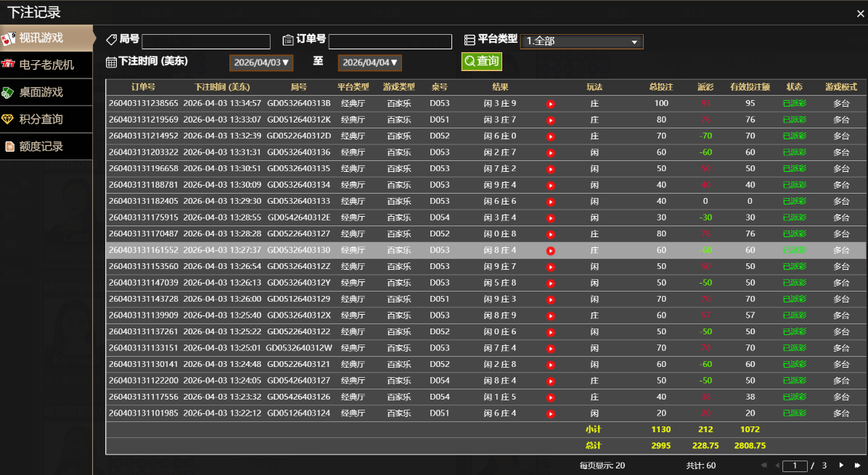Click the green 查询 search button

(481, 62)
